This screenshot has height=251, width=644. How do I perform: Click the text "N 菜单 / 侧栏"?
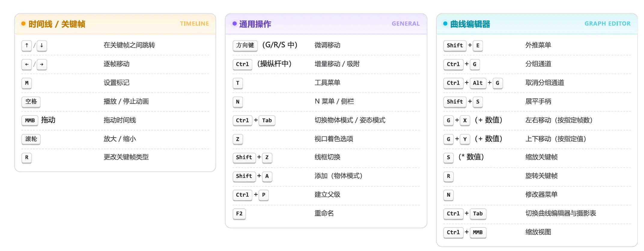tap(334, 101)
